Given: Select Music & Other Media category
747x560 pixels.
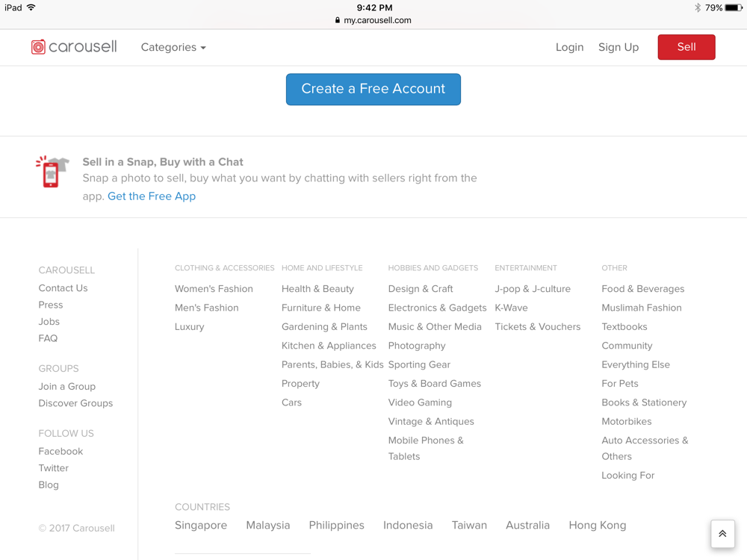Looking at the screenshot, I should [x=435, y=327].
